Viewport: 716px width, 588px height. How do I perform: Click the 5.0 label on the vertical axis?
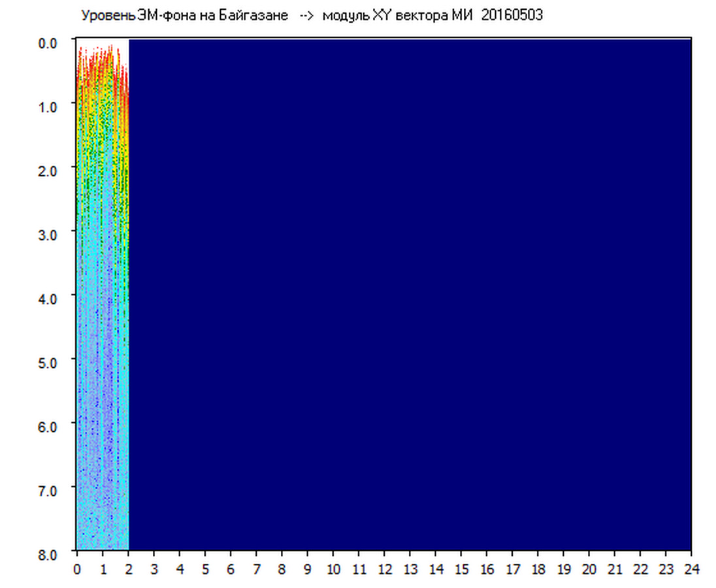(x=49, y=362)
